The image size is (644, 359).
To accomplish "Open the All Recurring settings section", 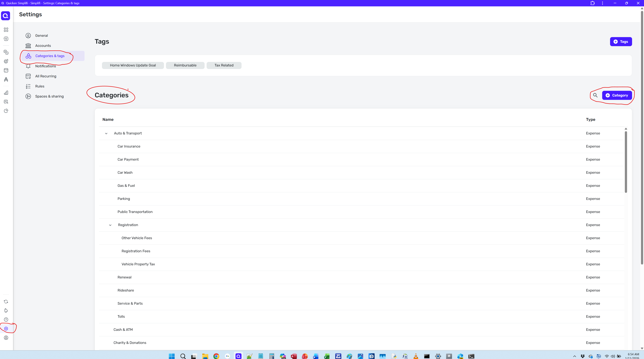I will coord(46,76).
